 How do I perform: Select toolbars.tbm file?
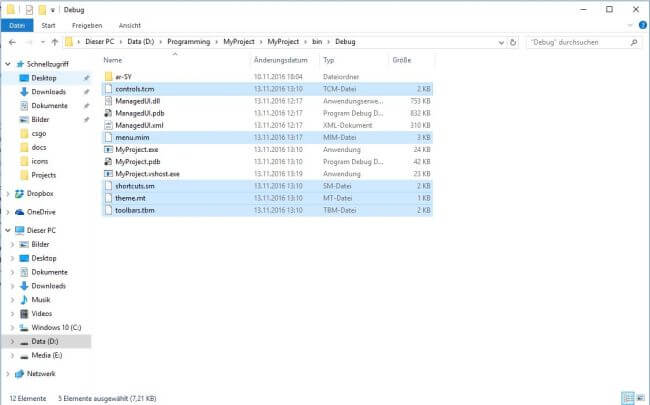coord(267,210)
